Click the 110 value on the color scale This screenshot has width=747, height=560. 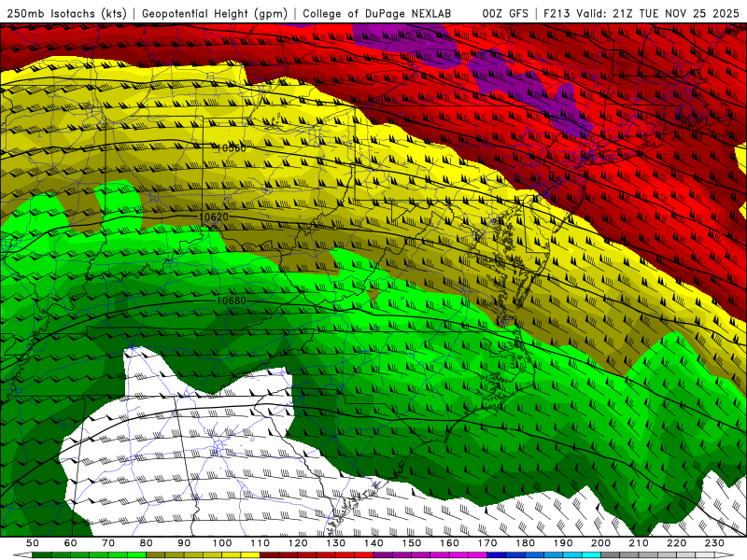click(260, 543)
